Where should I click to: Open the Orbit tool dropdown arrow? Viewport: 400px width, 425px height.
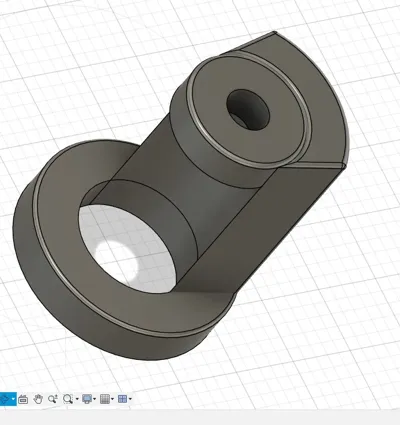pos(13,399)
